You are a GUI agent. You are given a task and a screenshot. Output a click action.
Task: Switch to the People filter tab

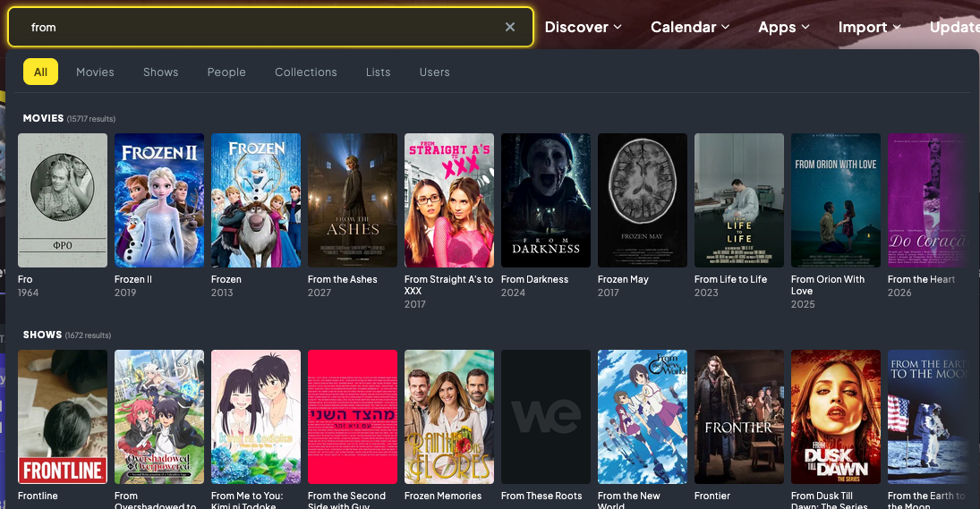pos(226,72)
